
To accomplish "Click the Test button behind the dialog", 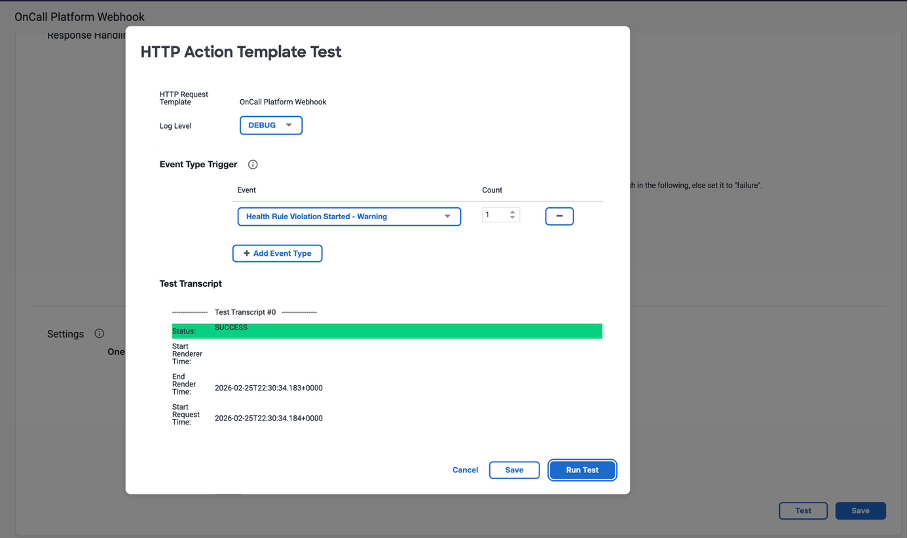I will [x=803, y=510].
